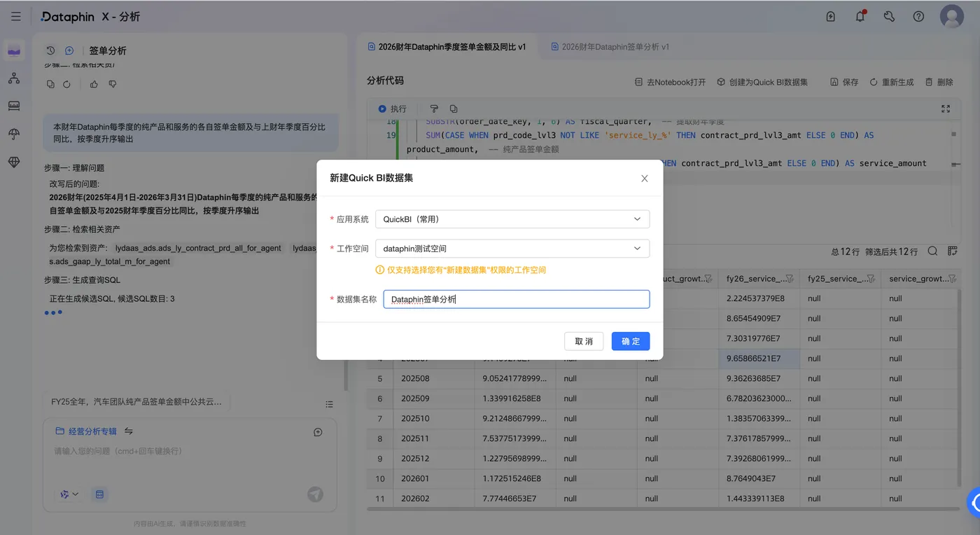980x535 pixels.
Task: Click 取消 to cancel the dialog
Action: pos(584,341)
